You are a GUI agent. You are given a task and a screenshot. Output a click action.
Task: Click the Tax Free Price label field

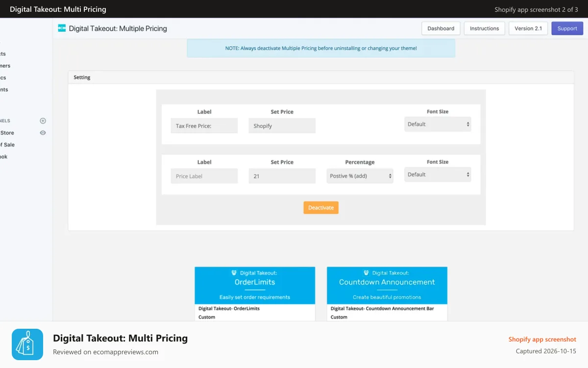(204, 126)
